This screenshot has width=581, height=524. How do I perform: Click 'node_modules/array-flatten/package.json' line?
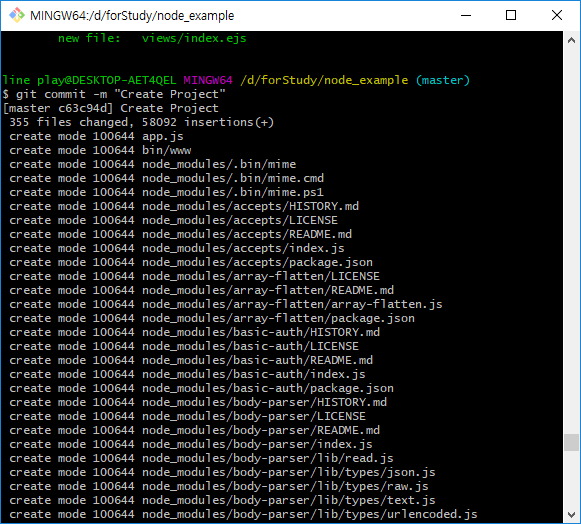click(212, 319)
